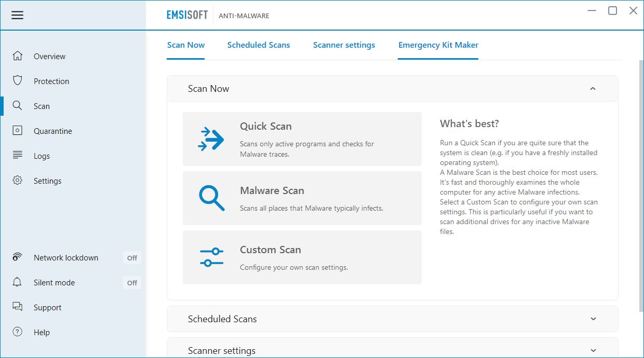Click the Quarantine box icon
This screenshot has height=358, width=644.
click(x=18, y=131)
